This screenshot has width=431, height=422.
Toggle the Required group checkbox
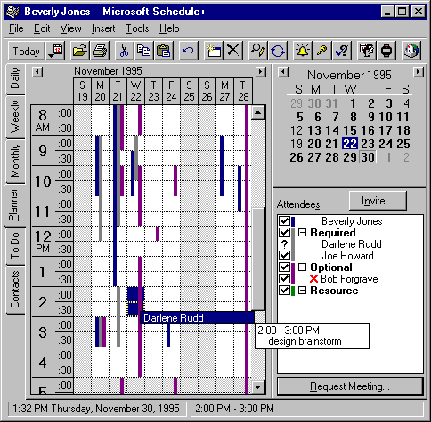coord(284,233)
